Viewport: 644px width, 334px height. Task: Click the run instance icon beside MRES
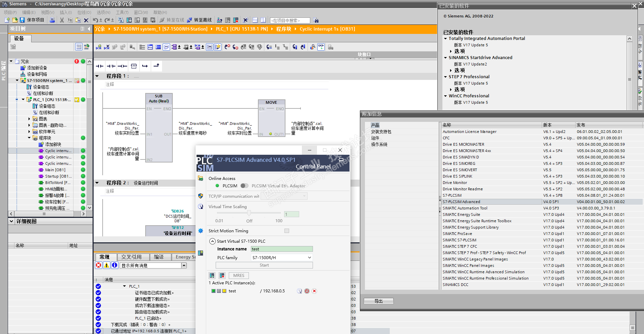(212, 276)
